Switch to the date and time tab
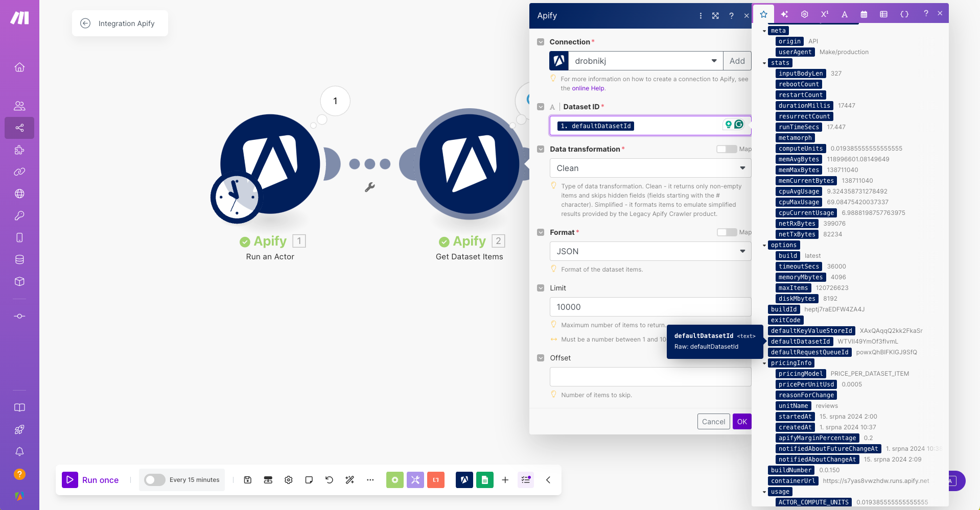Image resolution: width=980 pixels, height=510 pixels. [x=864, y=14]
